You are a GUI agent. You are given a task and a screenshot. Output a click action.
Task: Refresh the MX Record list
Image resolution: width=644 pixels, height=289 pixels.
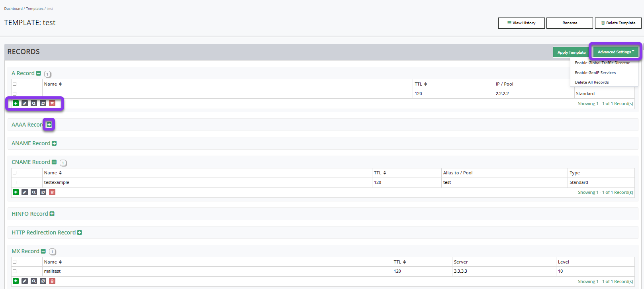[43, 281]
